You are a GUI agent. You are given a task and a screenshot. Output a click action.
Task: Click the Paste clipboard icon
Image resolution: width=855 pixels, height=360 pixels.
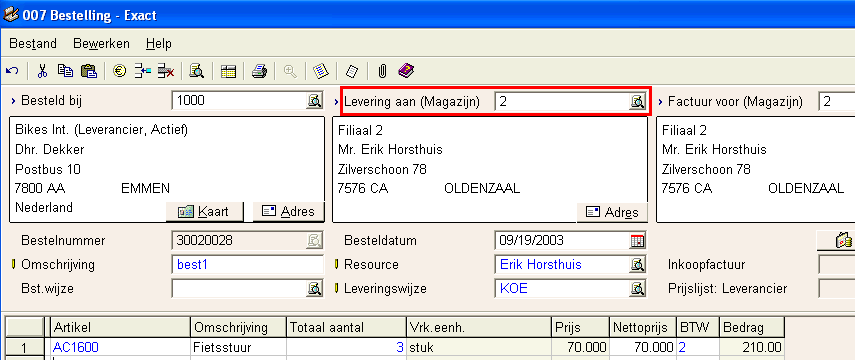[x=88, y=71]
